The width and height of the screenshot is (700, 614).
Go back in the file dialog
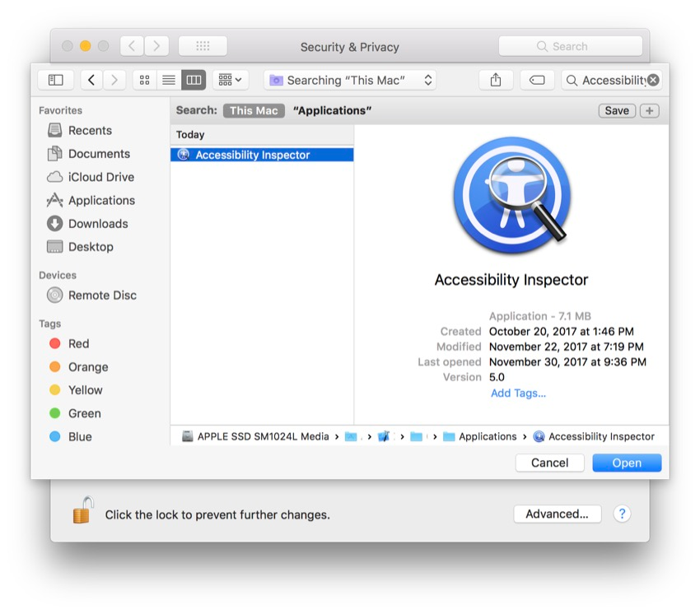[x=91, y=80]
